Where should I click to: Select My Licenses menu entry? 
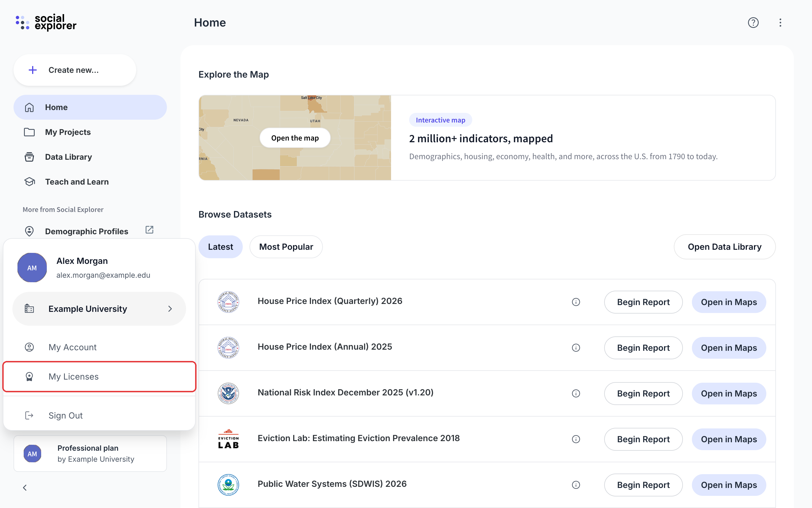coord(99,377)
